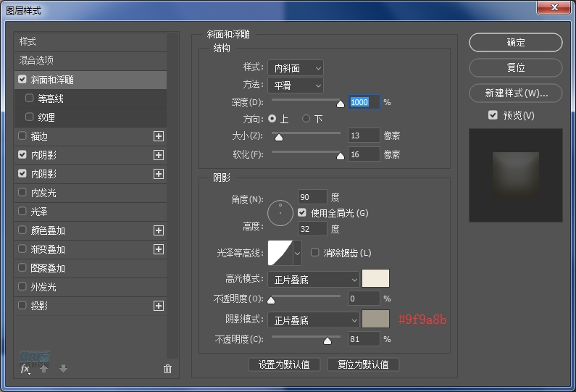576x392 pixels.
Task: Click highlight 不透明度(O) slider handle
Action: pyautogui.click(x=271, y=301)
